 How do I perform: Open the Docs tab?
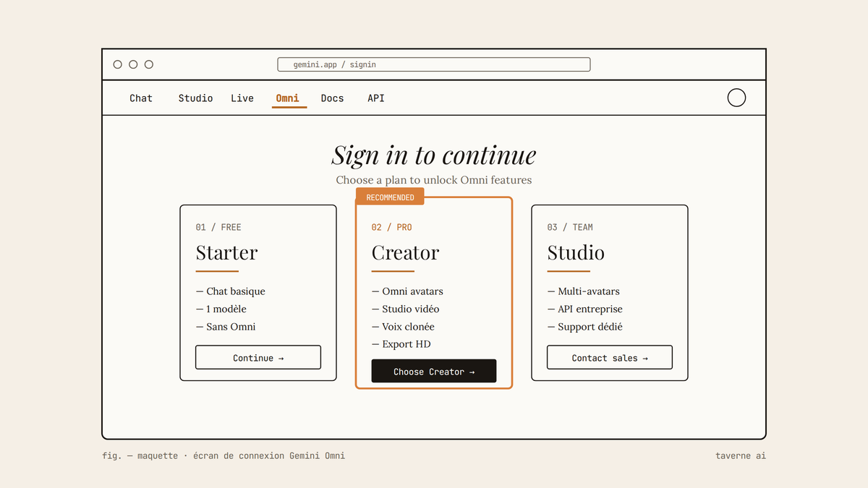(x=333, y=98)
